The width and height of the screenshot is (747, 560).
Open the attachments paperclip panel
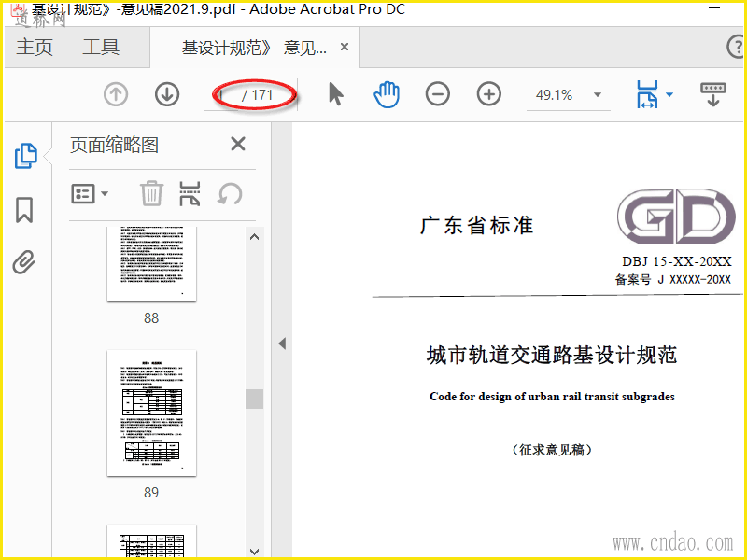(x=24, y=262)
